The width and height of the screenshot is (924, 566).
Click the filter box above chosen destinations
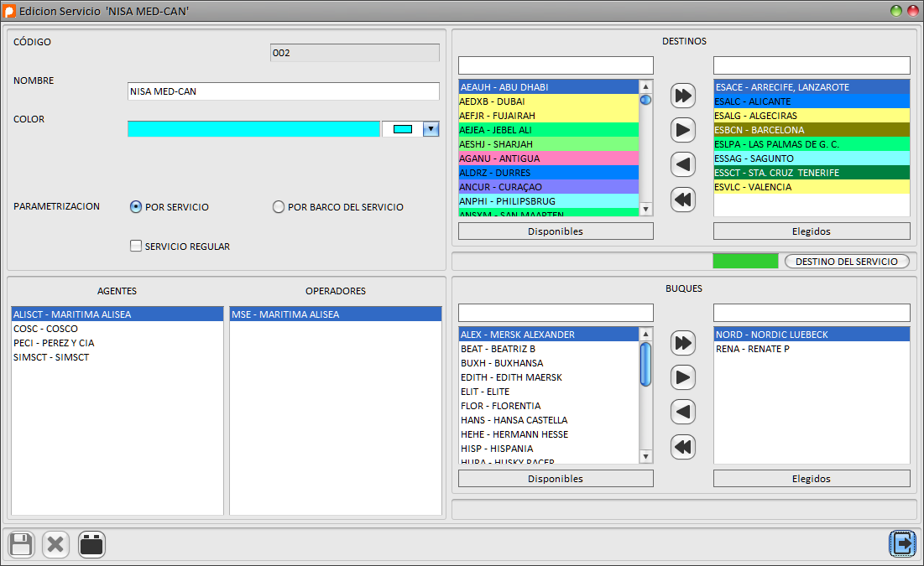pos(812,65)
